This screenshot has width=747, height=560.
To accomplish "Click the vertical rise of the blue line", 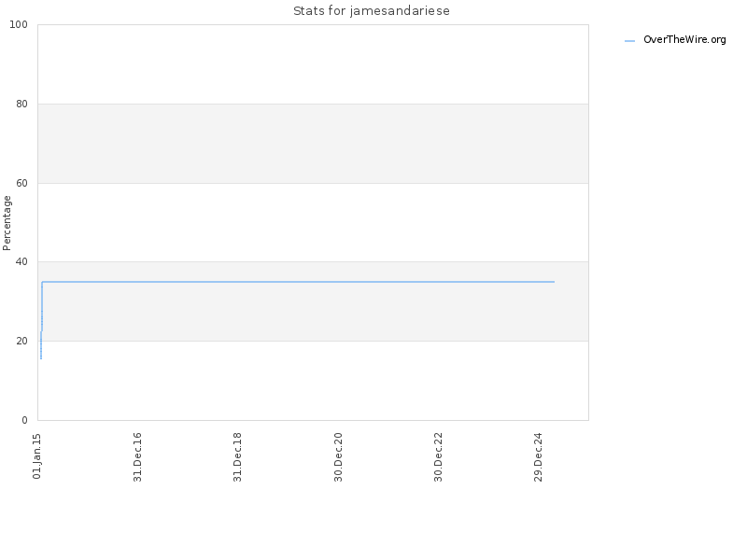I will (42, 307).
